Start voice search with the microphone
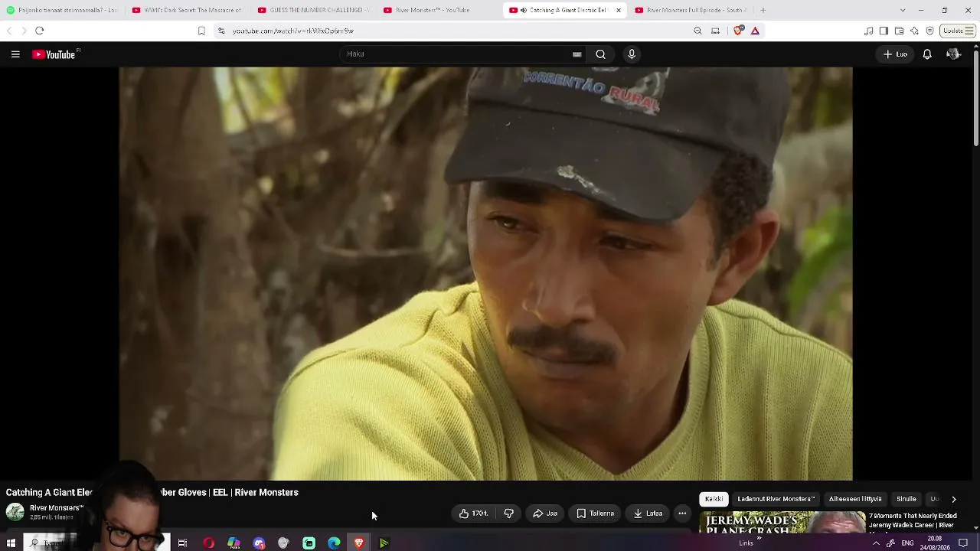Viewport: 980px width, 551px height. pos(632,54)
